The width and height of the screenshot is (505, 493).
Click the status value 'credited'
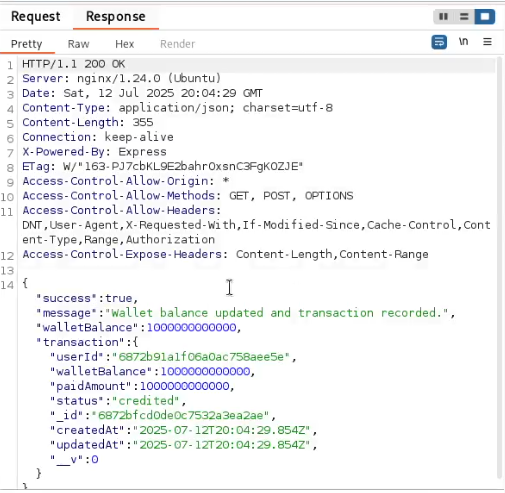click(x=146, y=401)
